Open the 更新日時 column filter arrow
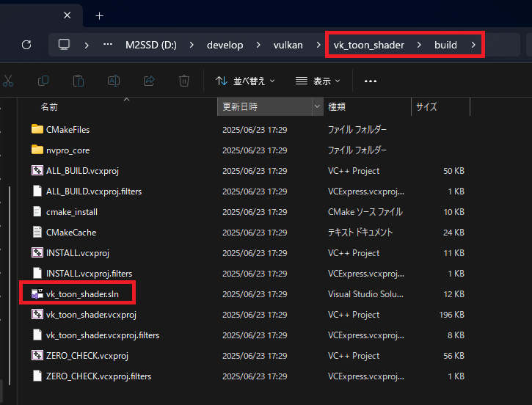Image resolution: width=532 pixels, height=405 pixels. [317, 106]
